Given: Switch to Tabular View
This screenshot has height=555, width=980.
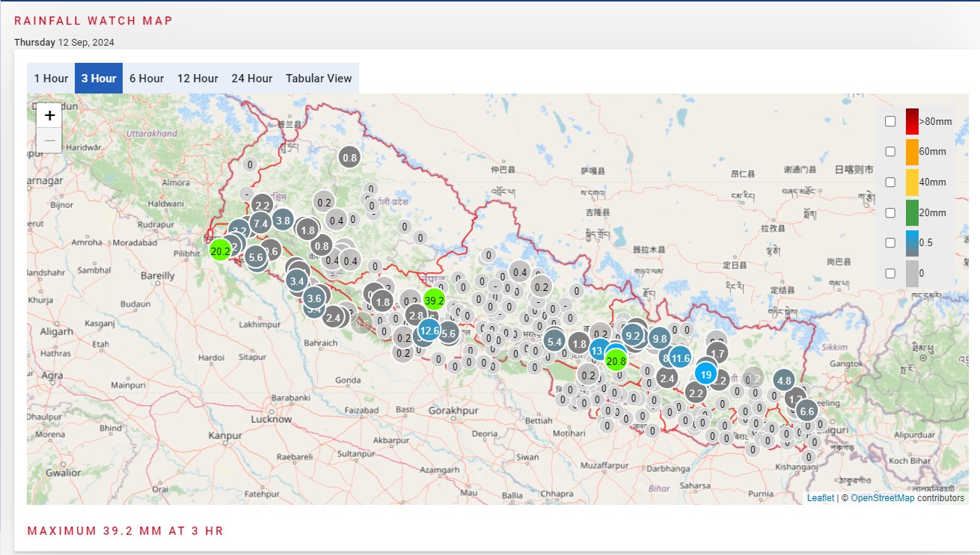Looking at the screenshot, I should (319, 79).
